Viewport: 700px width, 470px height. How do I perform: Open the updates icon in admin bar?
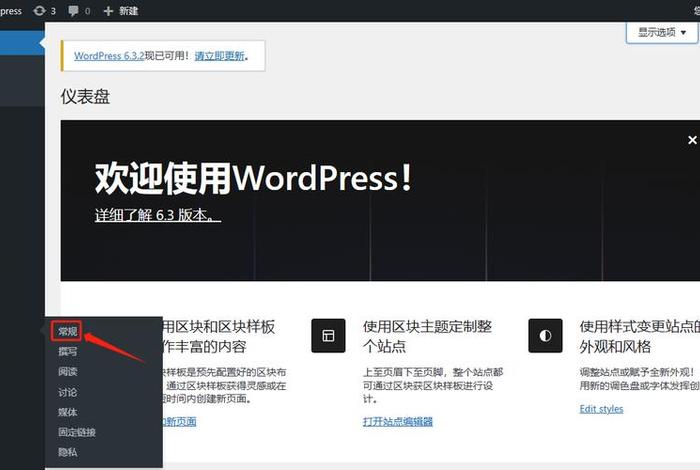point(39,10)
